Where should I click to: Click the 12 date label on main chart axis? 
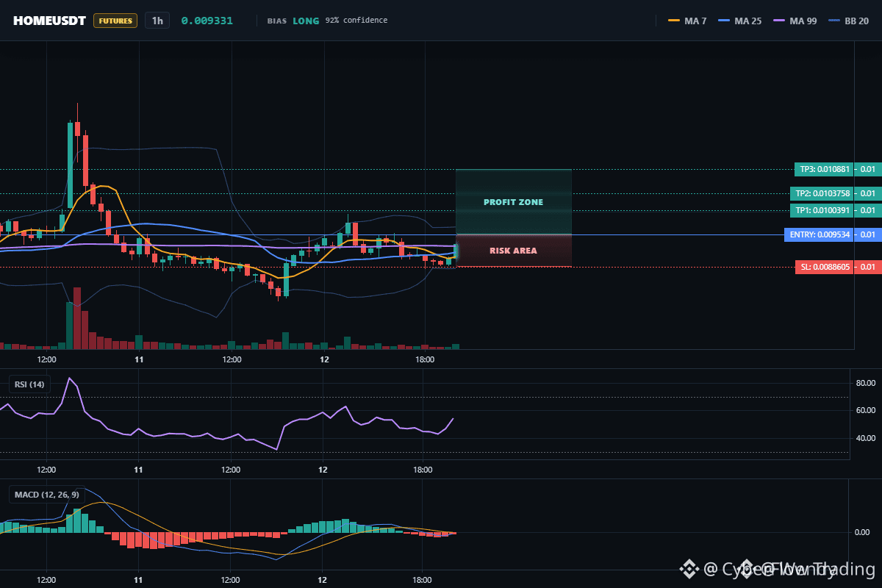[x=323, y=359]
